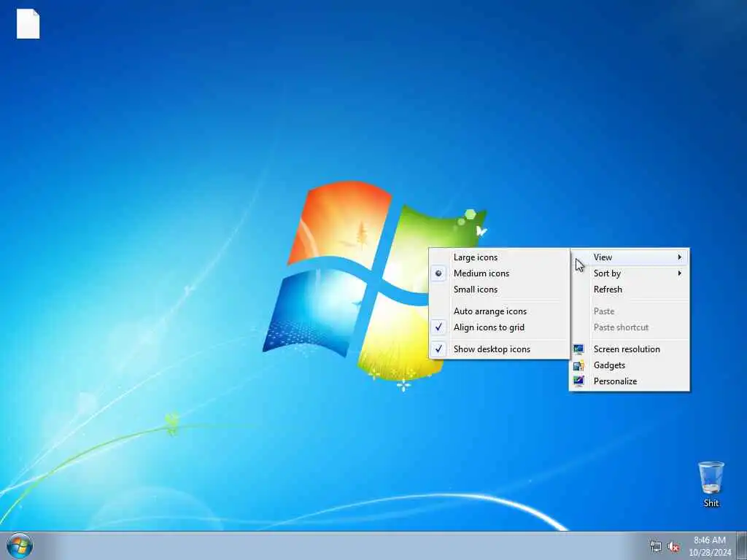The image size is (747, 560).
Task: Choose Refresh from context menu
Action: (x=630, y=289)
